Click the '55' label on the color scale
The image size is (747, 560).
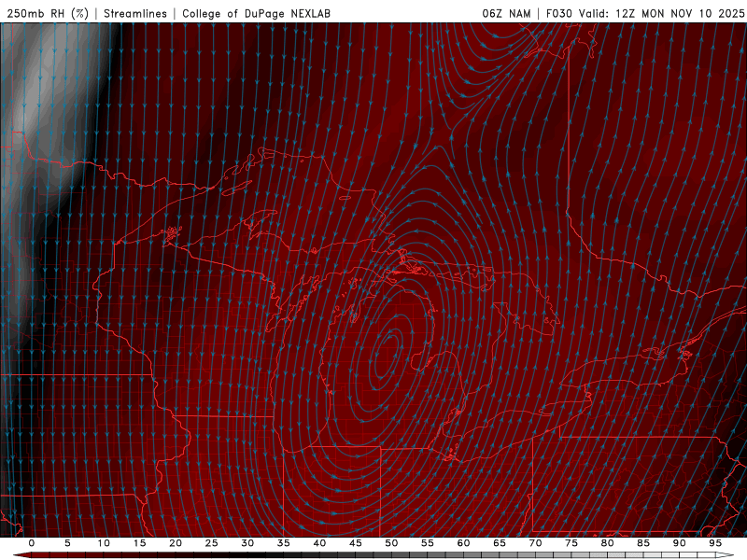click(428, 543)
